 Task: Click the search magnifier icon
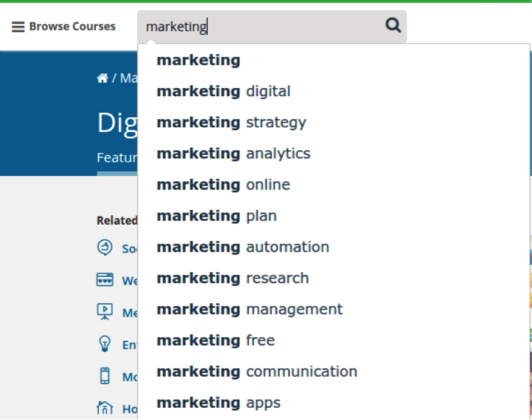(393, 26)
